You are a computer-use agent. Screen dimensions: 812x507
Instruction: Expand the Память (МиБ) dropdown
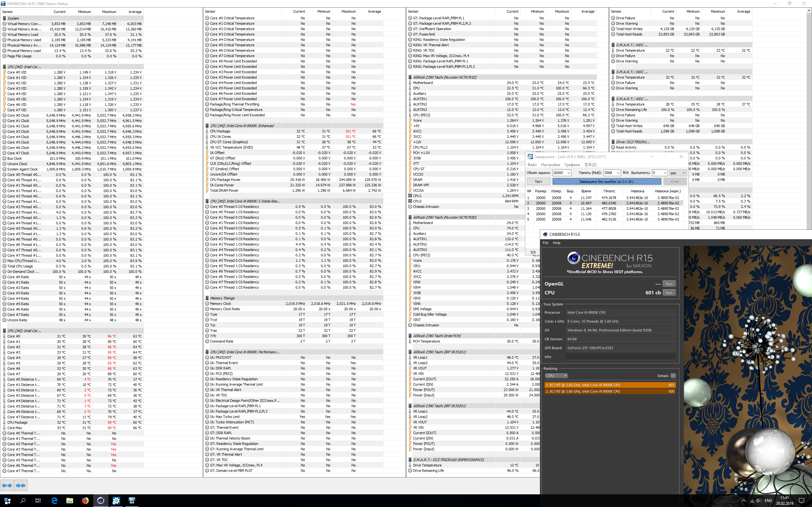click(618, 173)
